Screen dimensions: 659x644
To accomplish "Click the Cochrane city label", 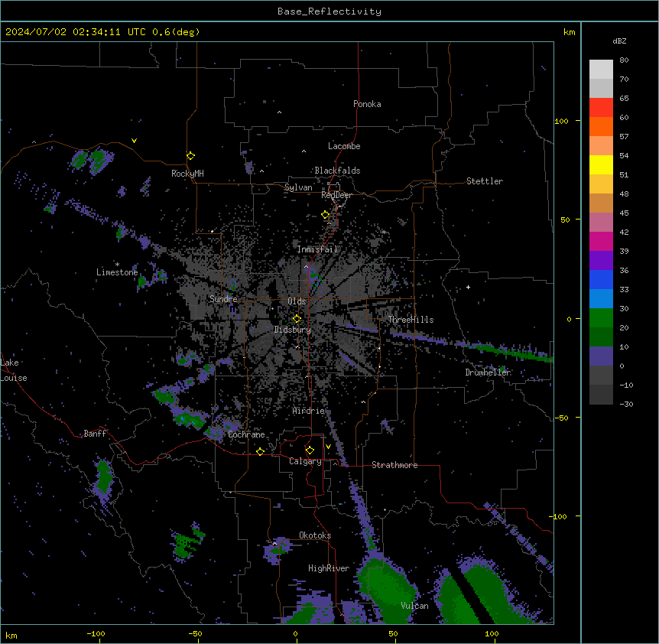I will 246,434.
